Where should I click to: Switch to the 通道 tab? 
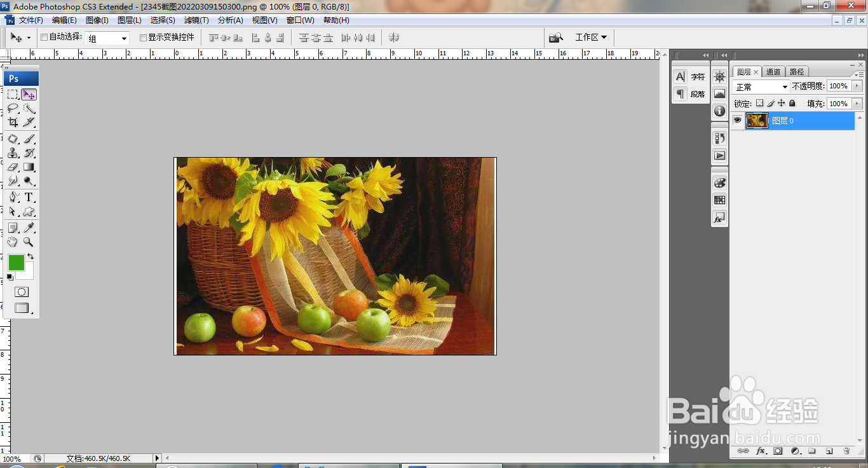[x=773, y=72]
